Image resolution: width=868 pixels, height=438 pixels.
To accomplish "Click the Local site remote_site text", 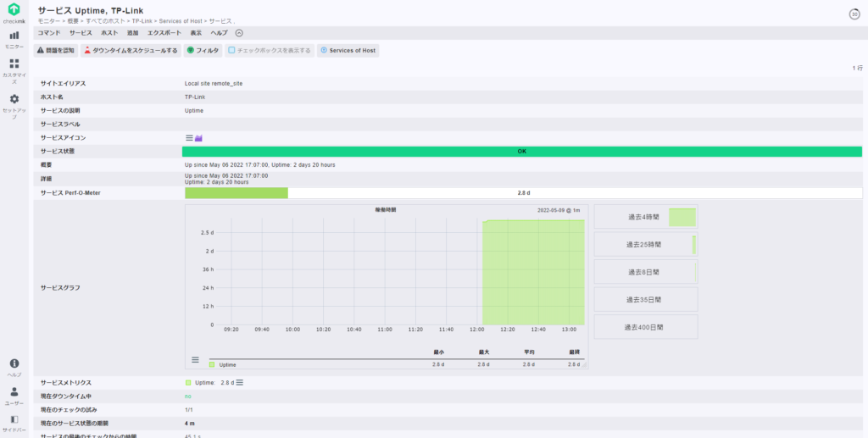I will coord(214,84).
